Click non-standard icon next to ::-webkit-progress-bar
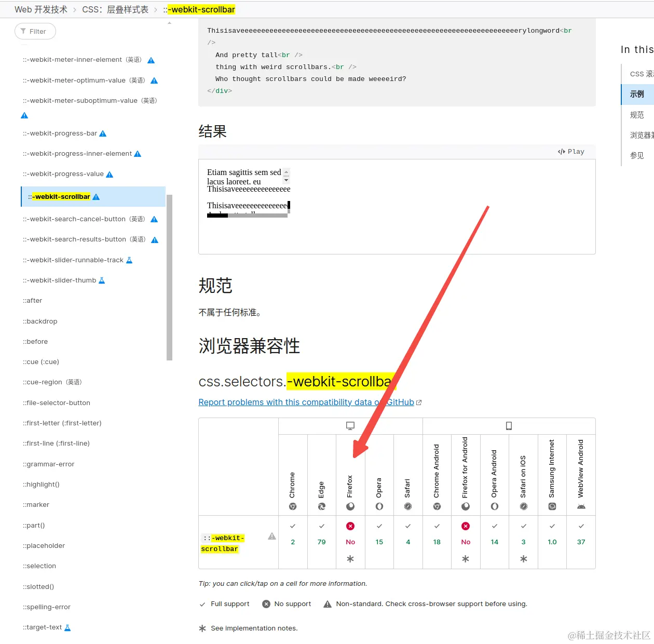This screenshot has height=644, width=654. pos(103,133)
